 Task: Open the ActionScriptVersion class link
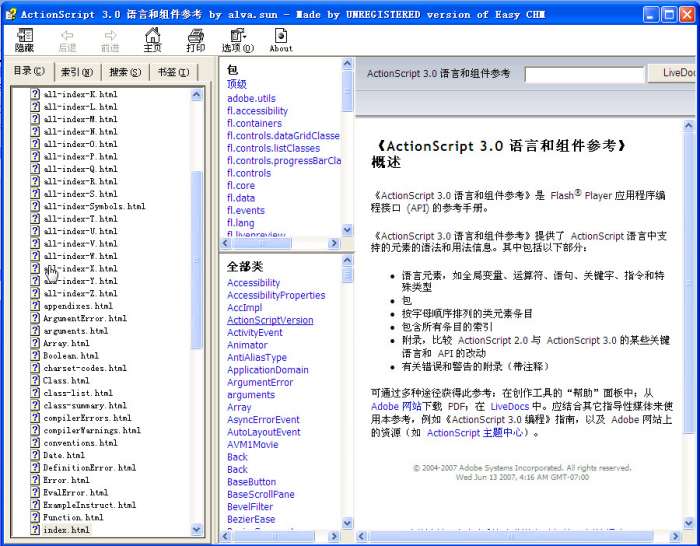tap(270, 320)
